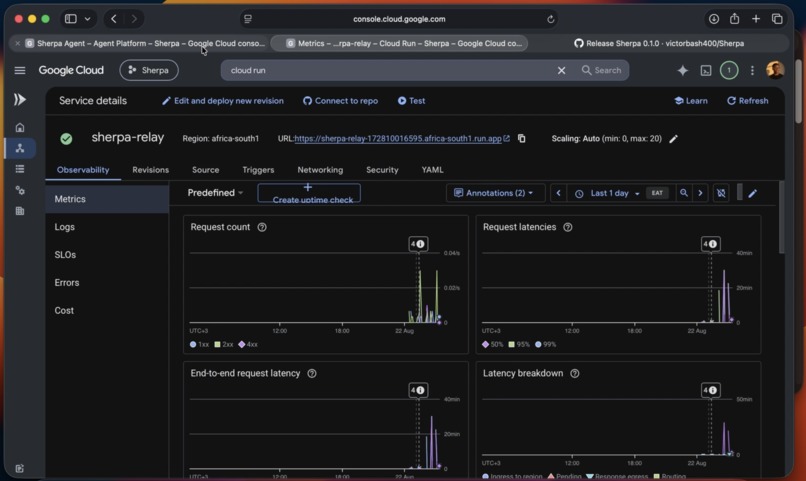
Task: Open the domain mappings sidebar icon
Action: pos(20,211)
